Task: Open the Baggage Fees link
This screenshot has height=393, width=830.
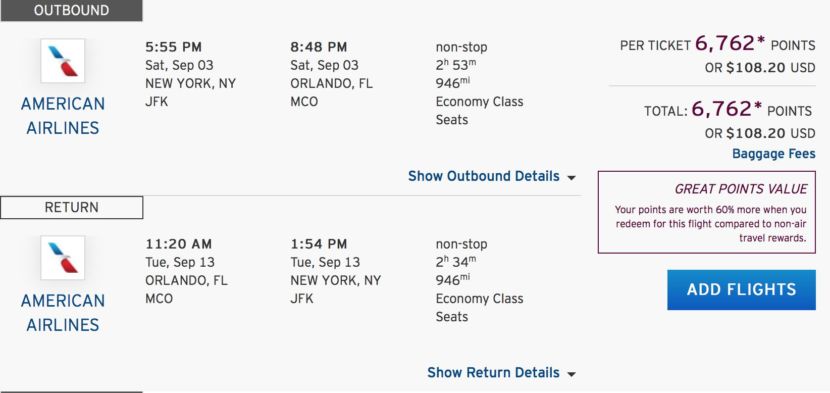Action: [x=774, y=154]
